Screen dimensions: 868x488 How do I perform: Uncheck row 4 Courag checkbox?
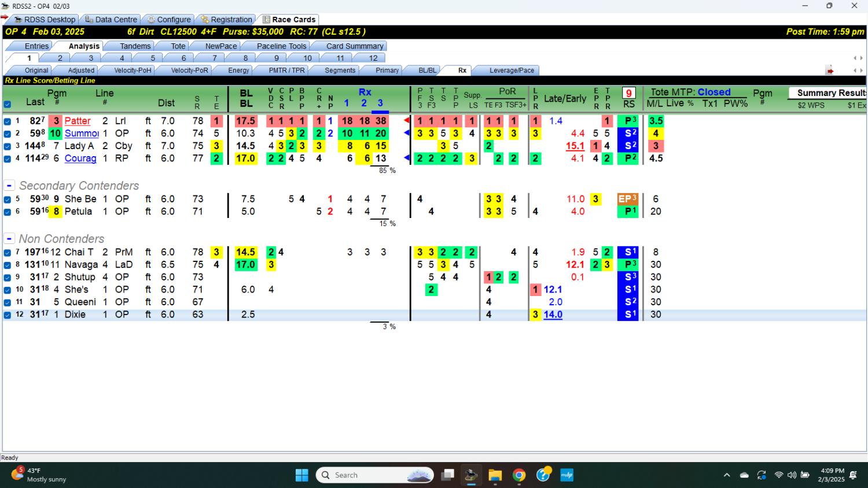[7, 158]
